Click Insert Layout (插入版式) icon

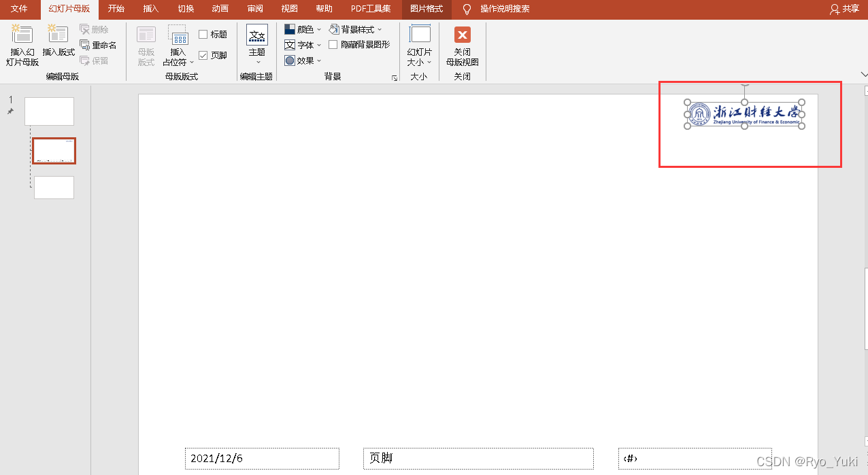coord(58,34)
